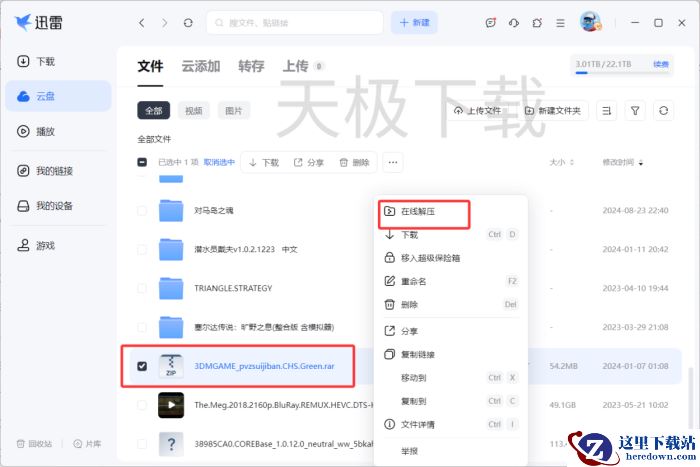Select 复制链接 in the context menu
700x467 pixels.
click(451, 354)
